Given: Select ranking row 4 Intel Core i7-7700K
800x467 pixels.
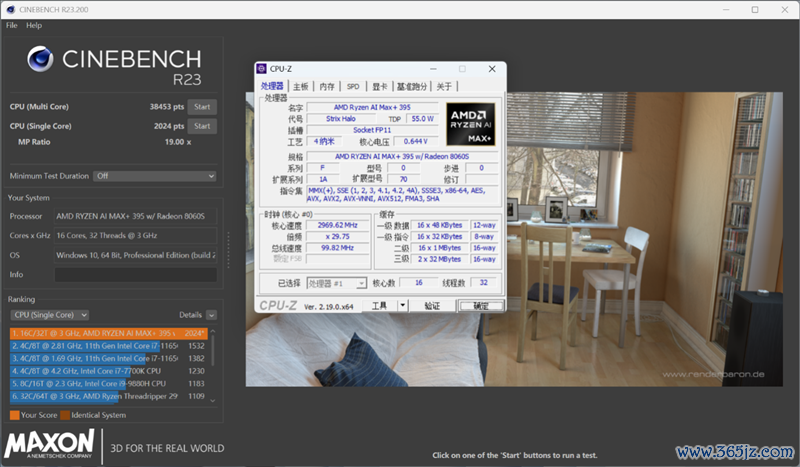Looking at the screenshot, I should pyautogui.click(x=108, y=371).
